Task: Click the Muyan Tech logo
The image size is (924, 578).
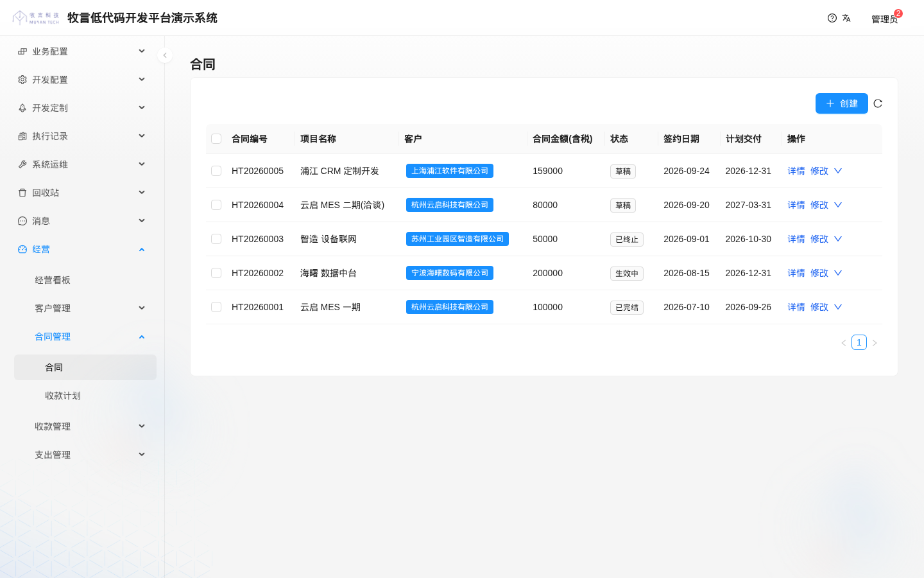Action: (x=36, y=18)
